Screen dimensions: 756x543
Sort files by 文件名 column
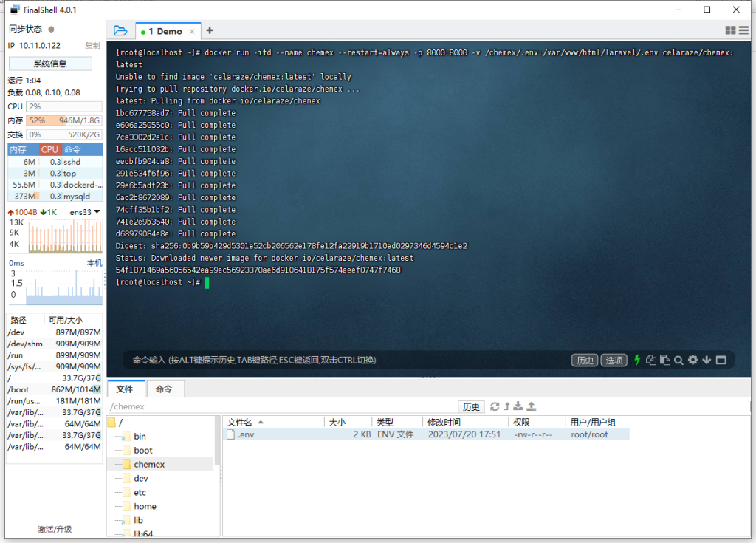pyautogui.click(x=273, y=423)
